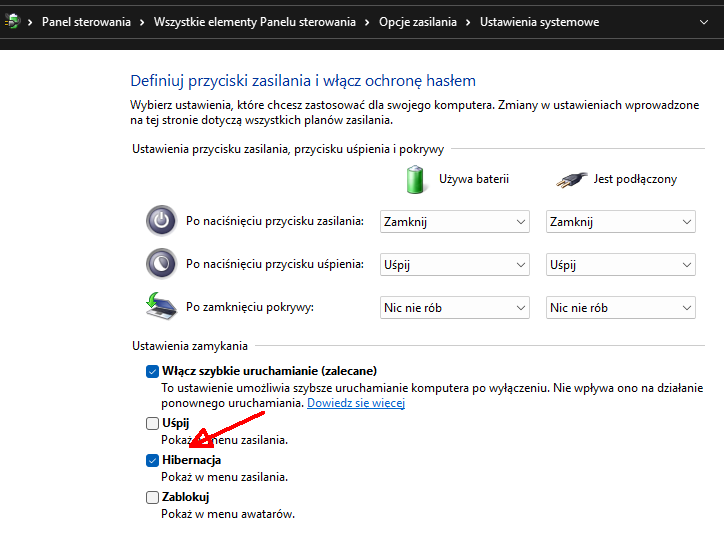Expand chevron after Opcje zasilania breadcrumb
Screen dimensions: 724x545
(467, 22)
